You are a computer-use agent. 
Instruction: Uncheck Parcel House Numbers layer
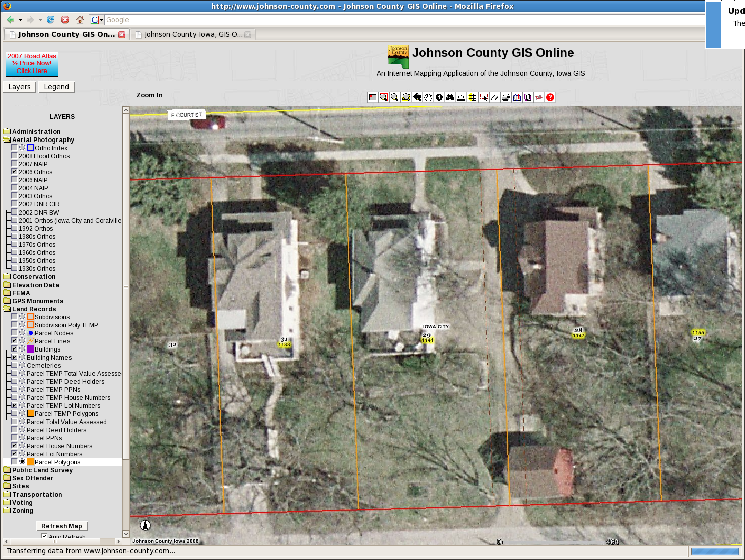[x=14, y=446]
